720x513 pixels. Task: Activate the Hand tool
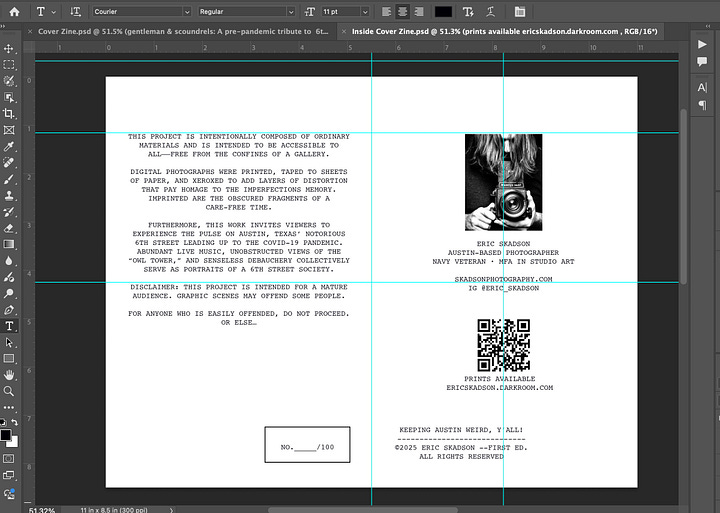point(9,374)
